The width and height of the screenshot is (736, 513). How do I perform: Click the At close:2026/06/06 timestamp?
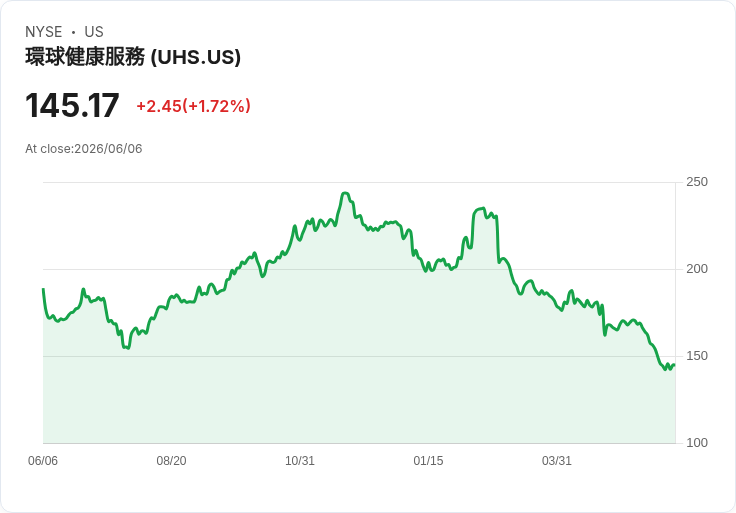tap(84, 149)
